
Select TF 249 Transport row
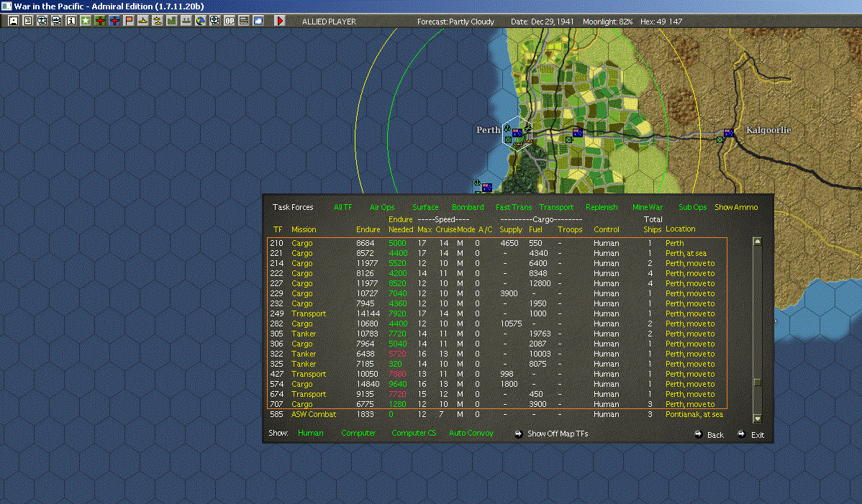point(497,313)
